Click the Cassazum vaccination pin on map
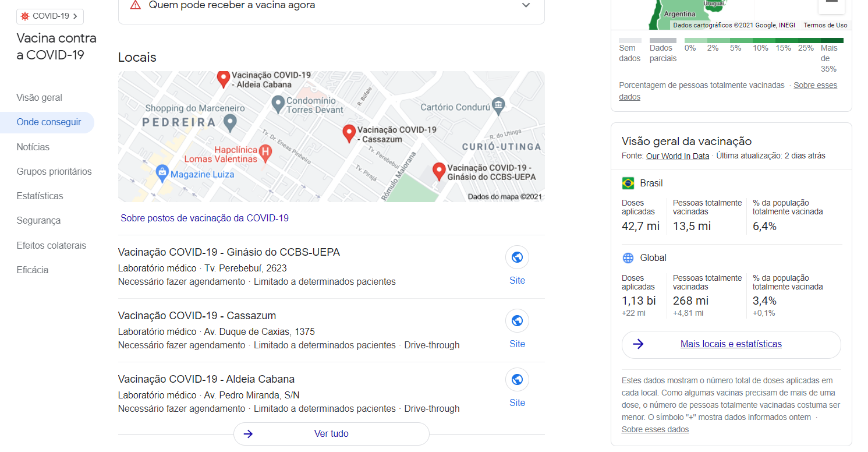 349,133
